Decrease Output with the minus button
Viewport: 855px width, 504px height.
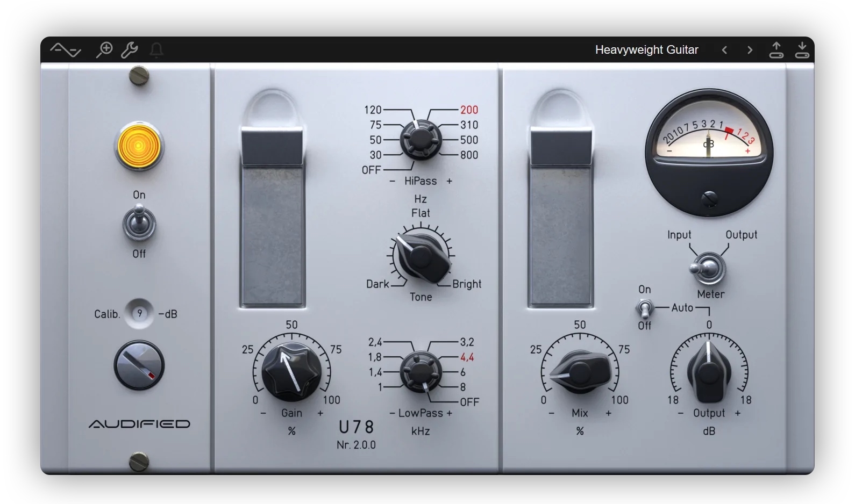[x=681, y=413]
